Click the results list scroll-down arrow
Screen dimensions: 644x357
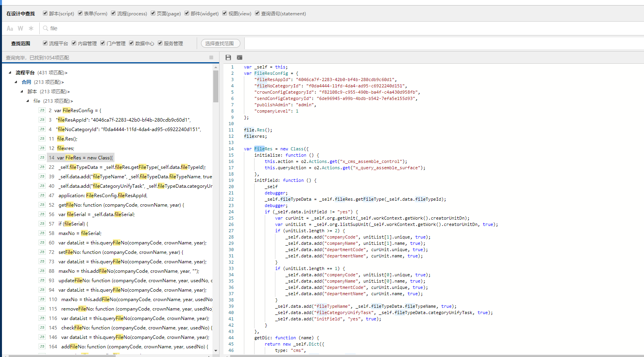(216, 350)
